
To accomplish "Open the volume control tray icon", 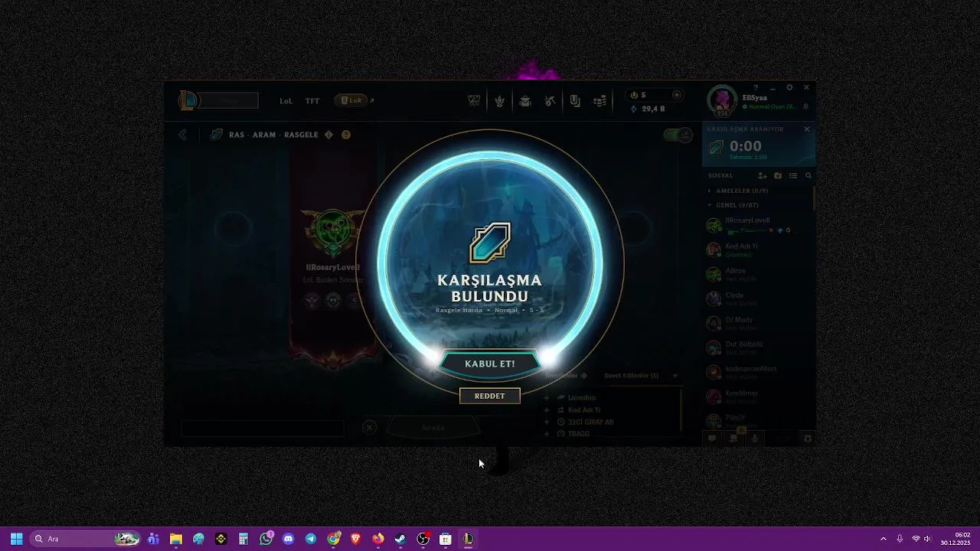I will (927, 539).
